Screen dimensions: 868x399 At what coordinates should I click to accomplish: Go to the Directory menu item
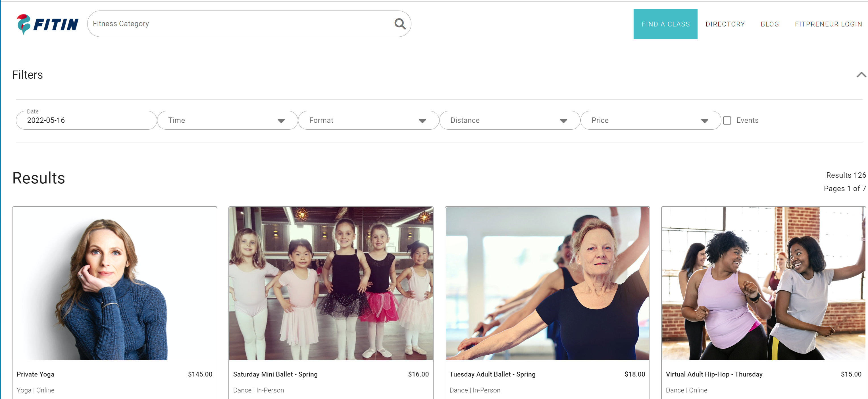(725, 24)
